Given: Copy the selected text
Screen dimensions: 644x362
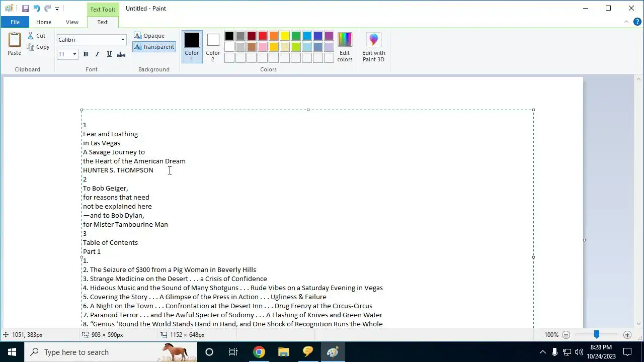Looking at the screenshot, I should tap(38, 47).
